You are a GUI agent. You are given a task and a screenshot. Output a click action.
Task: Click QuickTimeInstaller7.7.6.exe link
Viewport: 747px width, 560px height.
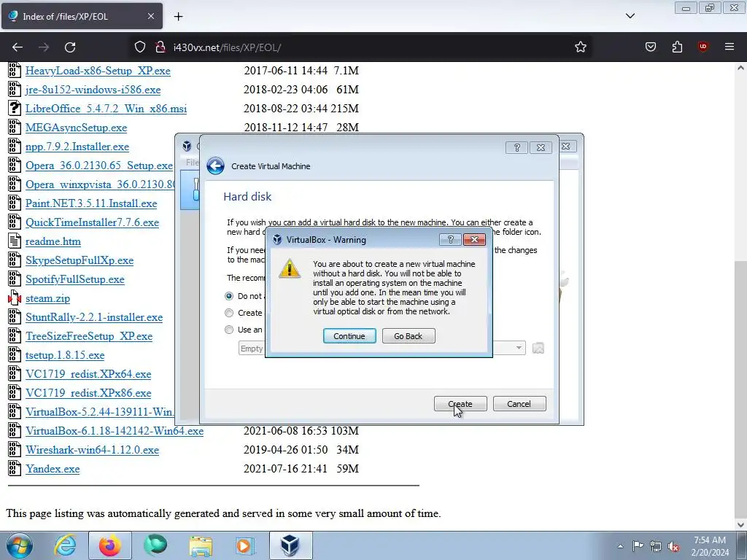92,222
